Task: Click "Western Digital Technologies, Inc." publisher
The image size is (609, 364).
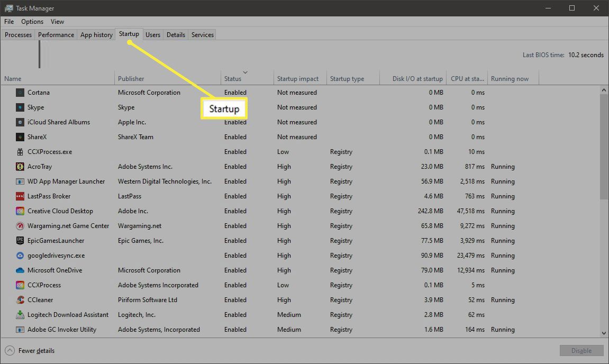Action: (165, 181)
